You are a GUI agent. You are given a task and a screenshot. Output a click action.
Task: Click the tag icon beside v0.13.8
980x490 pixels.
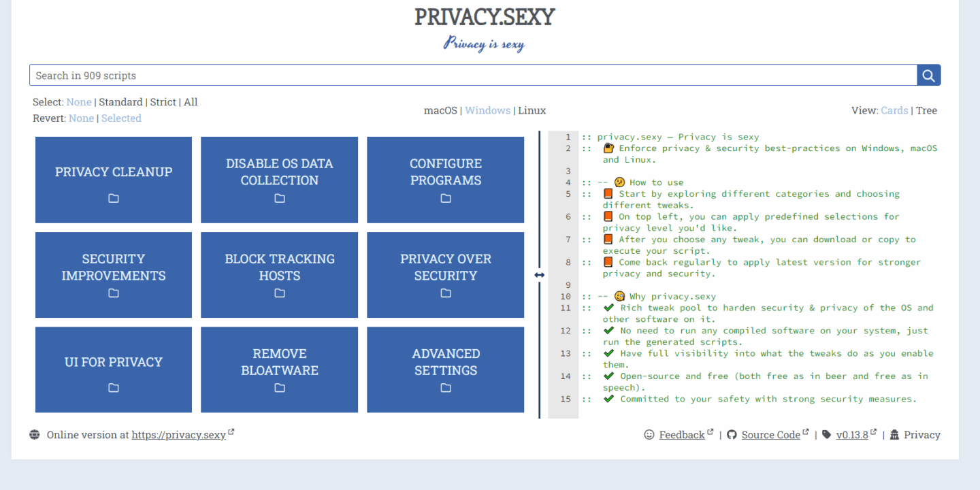[x=826, y=434]
